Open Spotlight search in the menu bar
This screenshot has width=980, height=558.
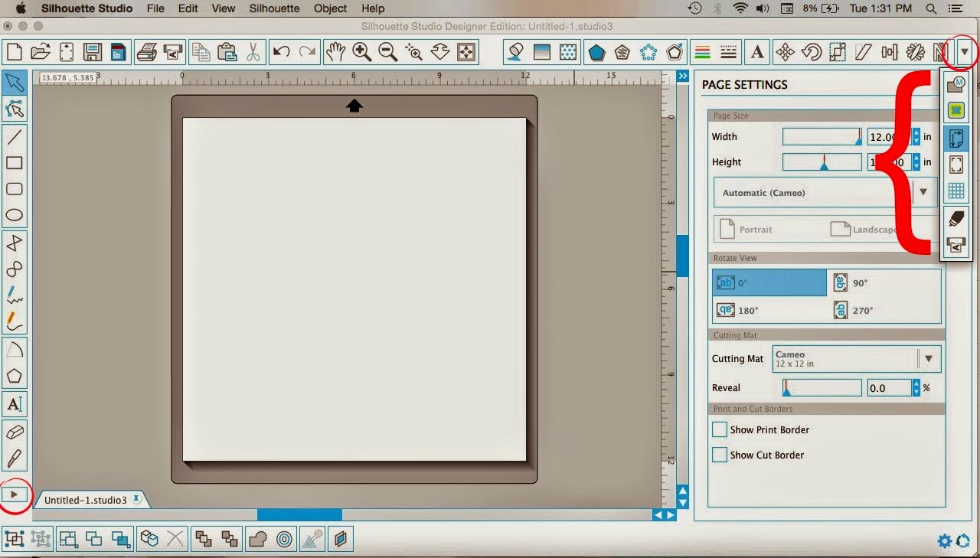point(930,8)
